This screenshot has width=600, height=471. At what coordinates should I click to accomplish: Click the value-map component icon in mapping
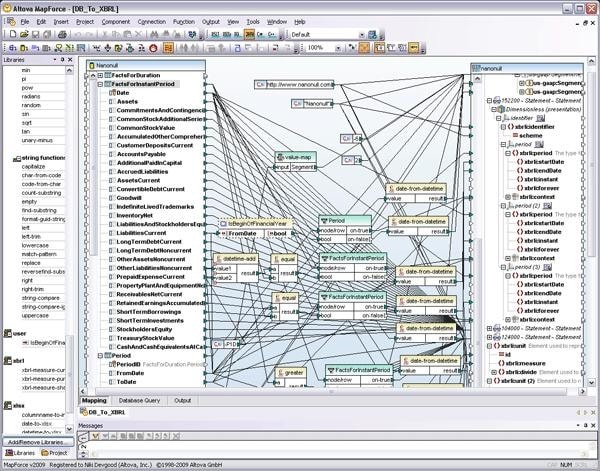(280, 157)
